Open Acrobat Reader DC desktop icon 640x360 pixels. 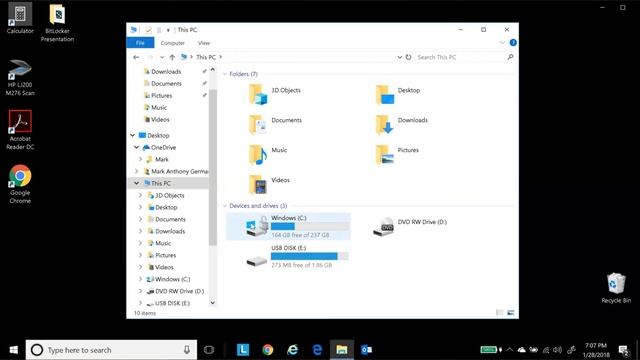[x=20, y=130]
